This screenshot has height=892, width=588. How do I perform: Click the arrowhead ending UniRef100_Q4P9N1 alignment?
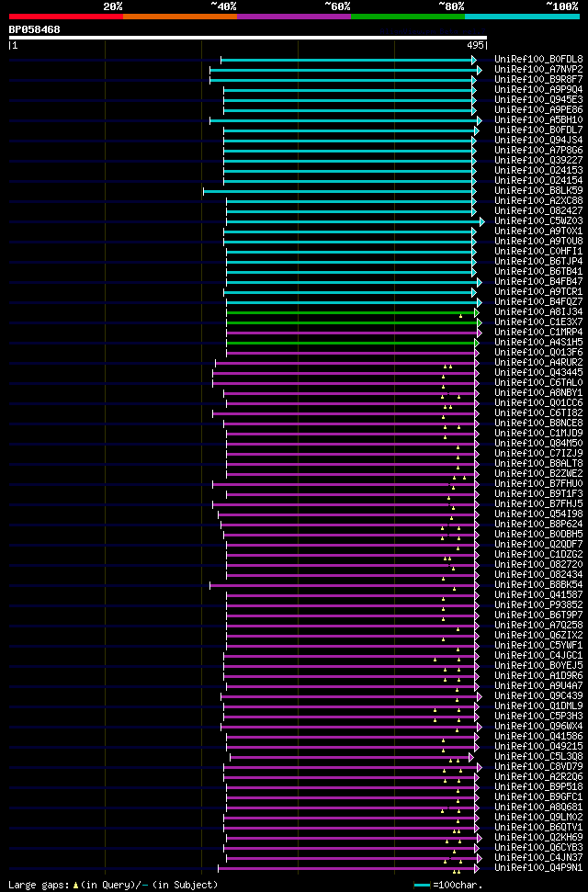click(x=477, y=869)
